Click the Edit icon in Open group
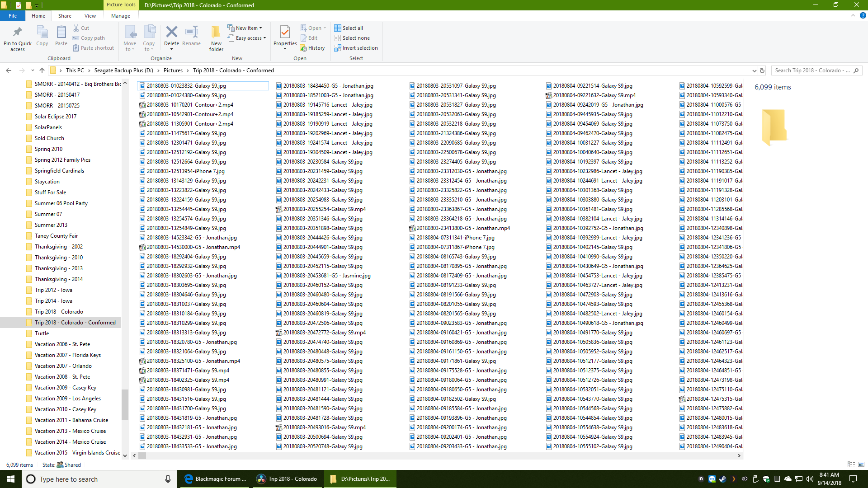Screen dimensions: 868x488 pos(303,38)
